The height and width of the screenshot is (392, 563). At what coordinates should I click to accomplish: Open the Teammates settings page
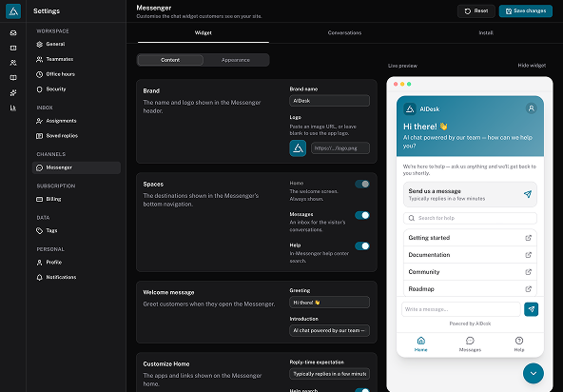pos(76,59)
